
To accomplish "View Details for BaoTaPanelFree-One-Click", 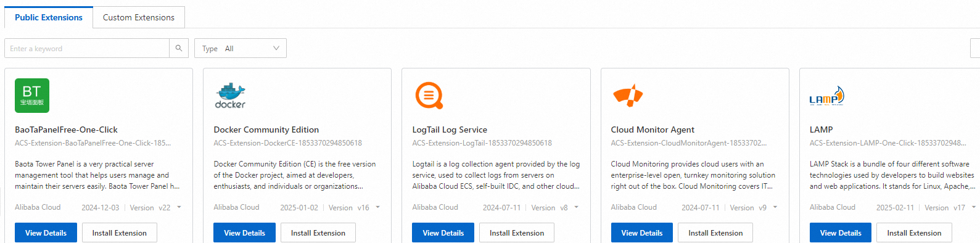I will click(x=46, y=233).
